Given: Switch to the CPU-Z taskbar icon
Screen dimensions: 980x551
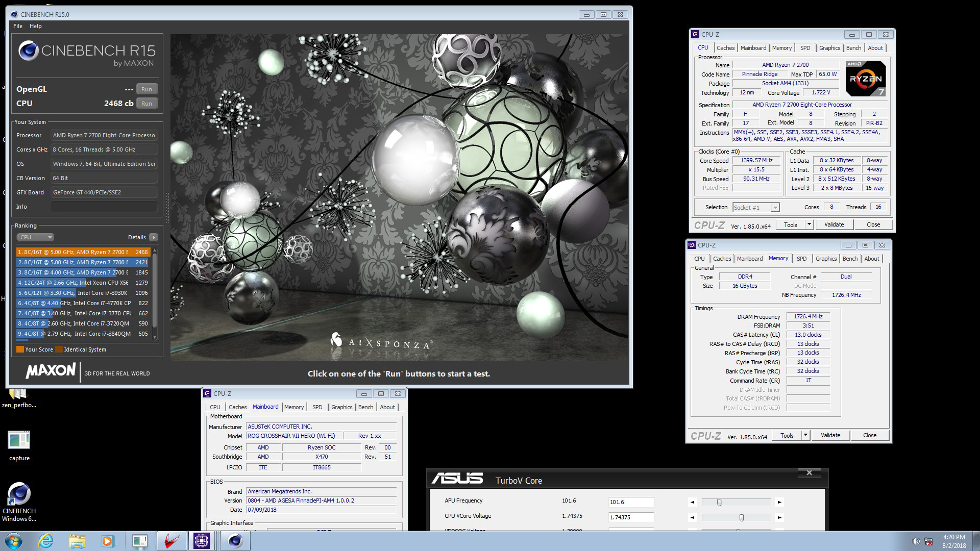Looking at the screenshot, I should click(202, 541).
